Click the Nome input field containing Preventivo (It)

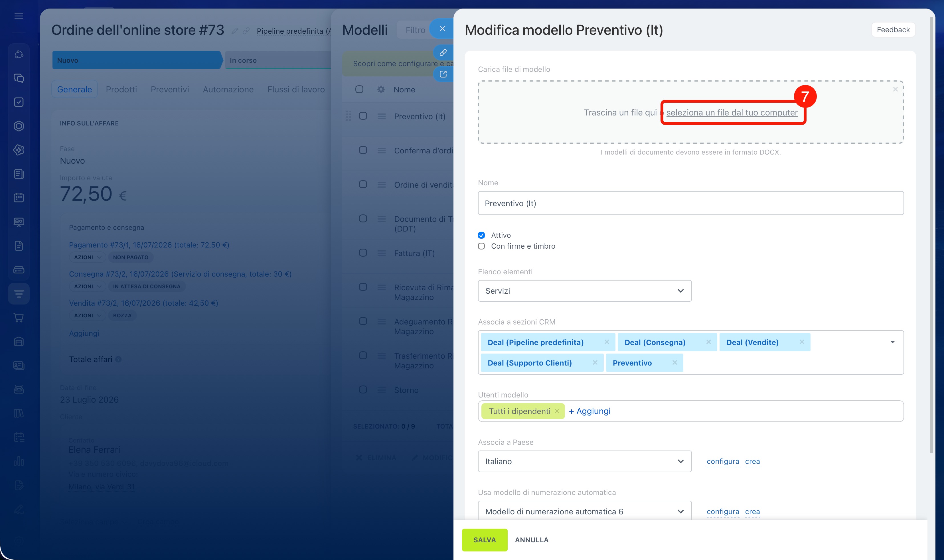point(690,203)
